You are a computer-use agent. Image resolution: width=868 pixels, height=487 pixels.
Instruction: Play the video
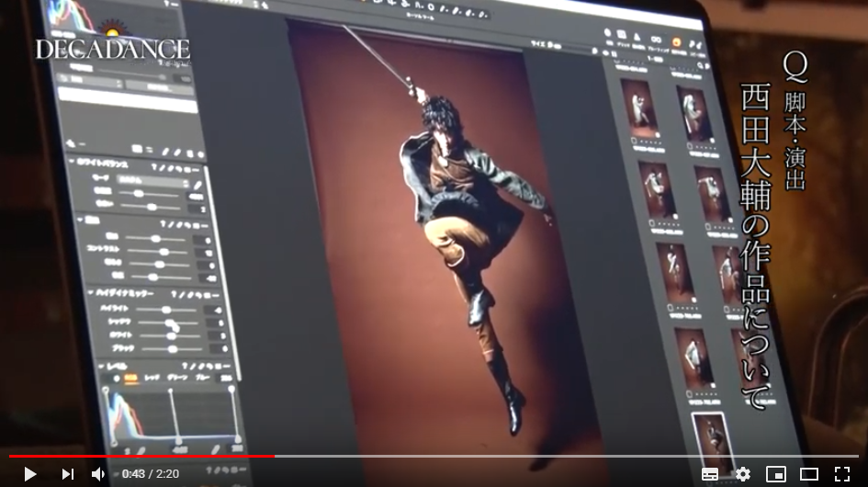coord(30,474)
